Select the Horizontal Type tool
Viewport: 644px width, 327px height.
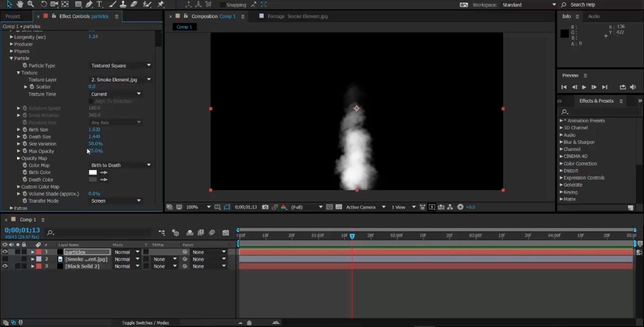tap(99, 4)
